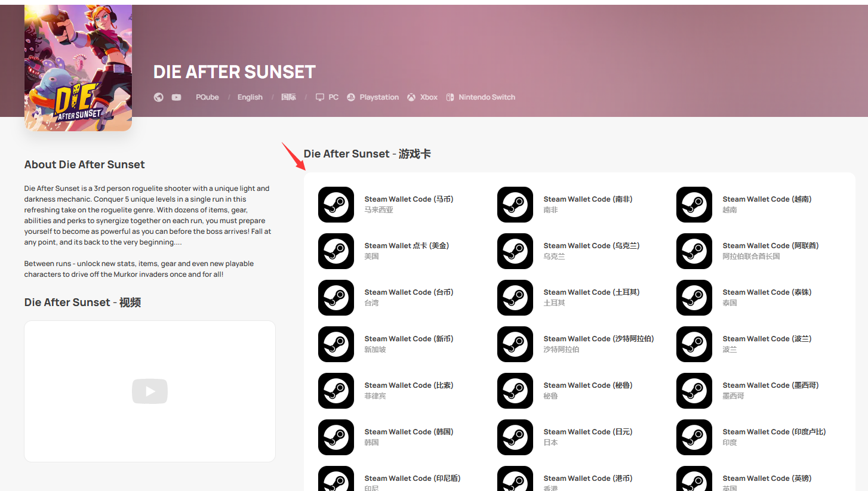The image size is (868, 491).
Task: Open Steam icon for Wallet Code (越南)
Action: tap(694, 205)
